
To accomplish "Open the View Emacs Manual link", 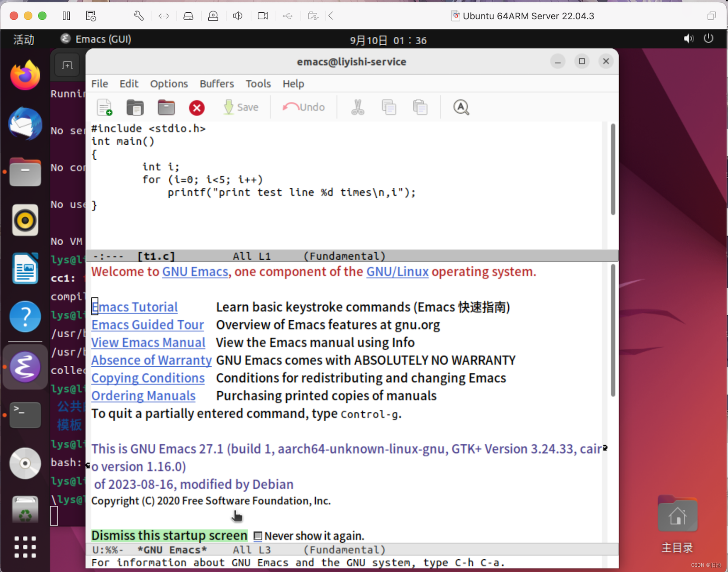I will click(148, 343).
